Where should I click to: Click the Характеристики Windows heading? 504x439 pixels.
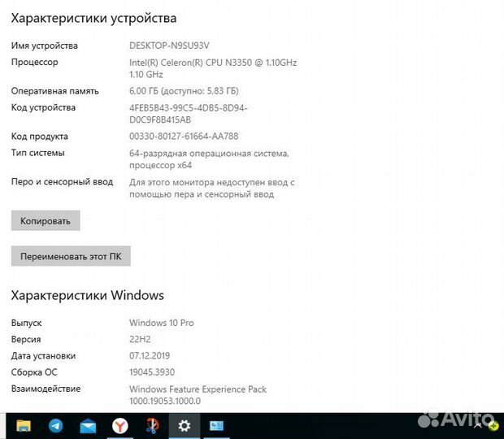(x=88, y=295)
